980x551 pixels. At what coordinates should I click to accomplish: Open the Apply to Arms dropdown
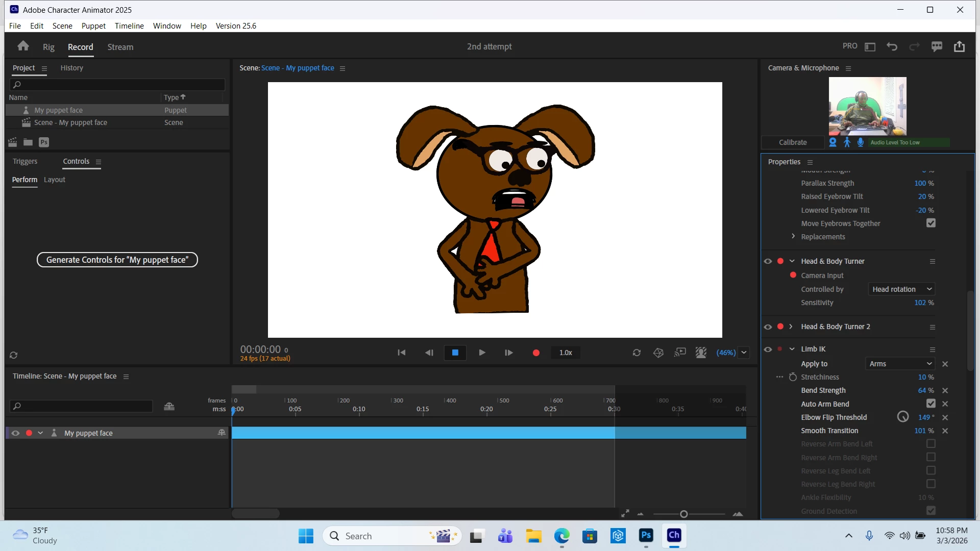900,364
